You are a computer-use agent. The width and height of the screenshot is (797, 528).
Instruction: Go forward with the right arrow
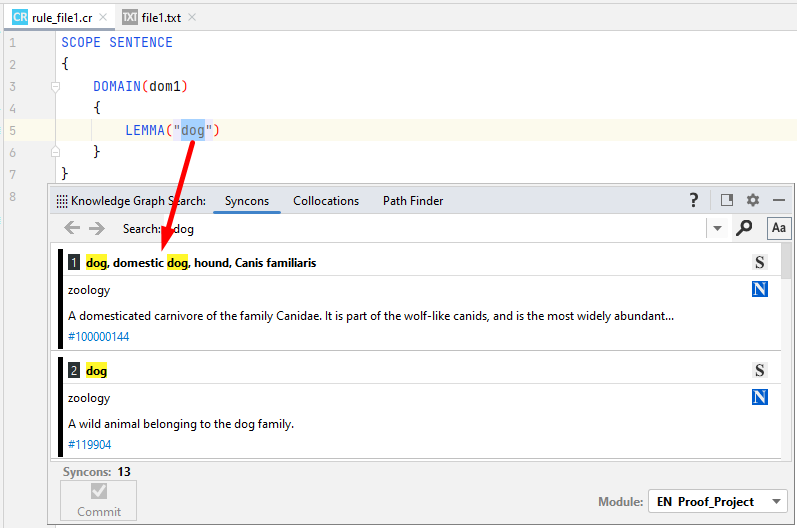coord(96,228)
